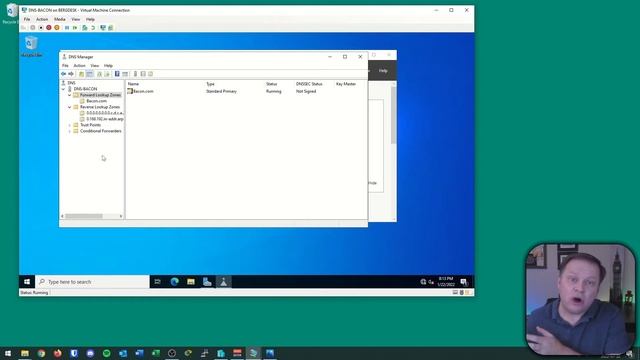
Task: Click the DNS Manager icon on VM taskbar
Action: [x=224, y=282]
